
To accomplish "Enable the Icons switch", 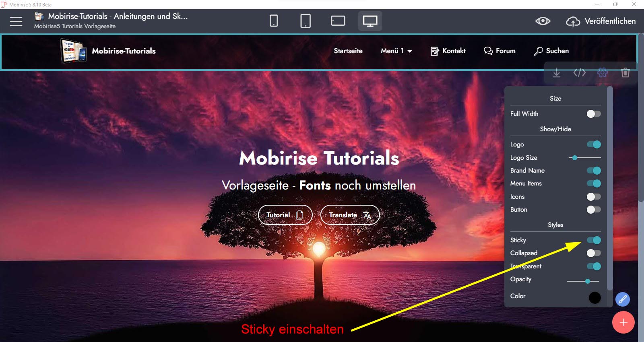I will click(594, 197).
